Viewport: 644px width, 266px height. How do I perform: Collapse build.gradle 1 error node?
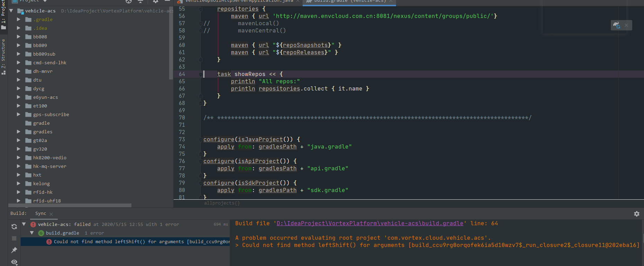point(31,233)
